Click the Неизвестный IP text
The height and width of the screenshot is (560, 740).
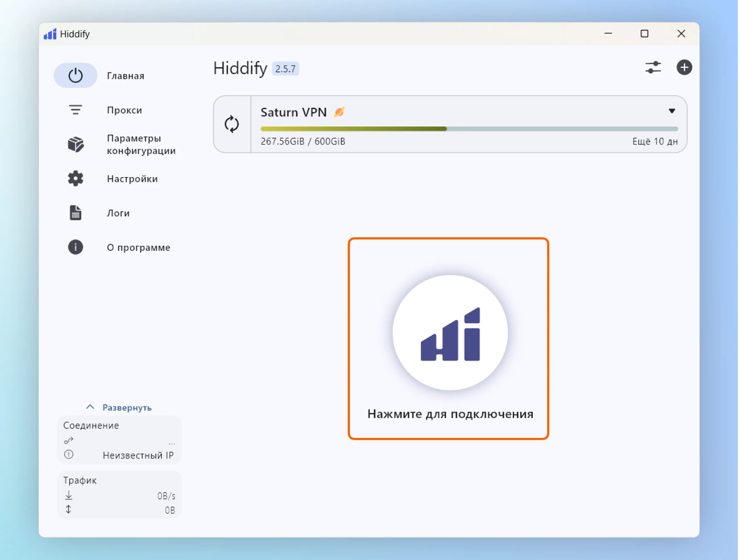138,455
